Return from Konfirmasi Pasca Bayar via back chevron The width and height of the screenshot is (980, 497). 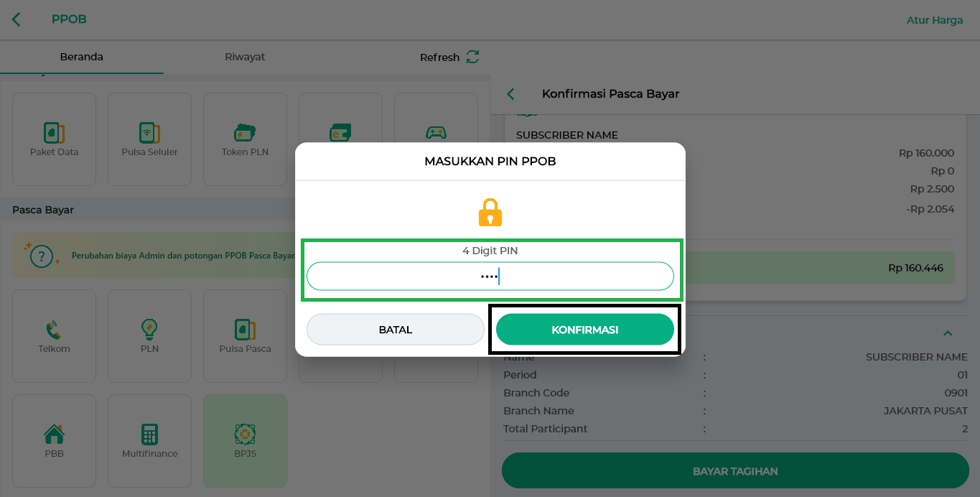(x=511, y=94)
